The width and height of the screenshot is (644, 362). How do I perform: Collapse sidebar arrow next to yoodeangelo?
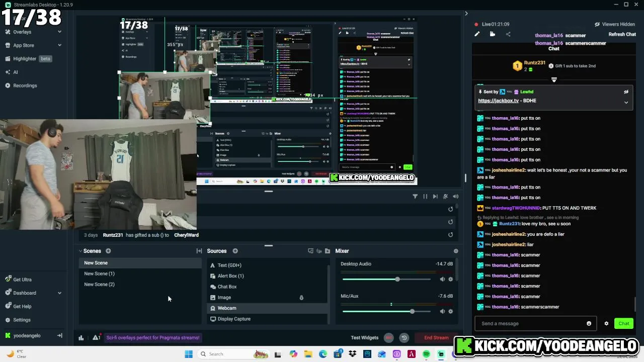click(x=59, y=335)
